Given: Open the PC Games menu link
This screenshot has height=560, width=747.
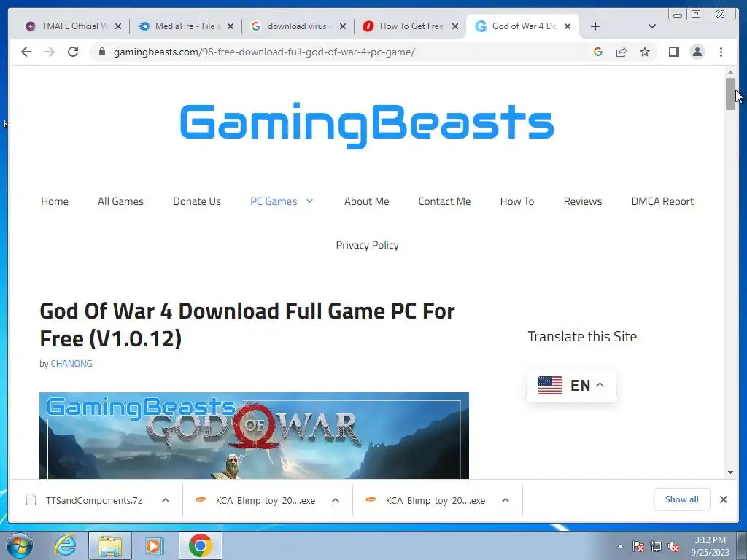Looking at the screenshot, I should click(274, 201).
